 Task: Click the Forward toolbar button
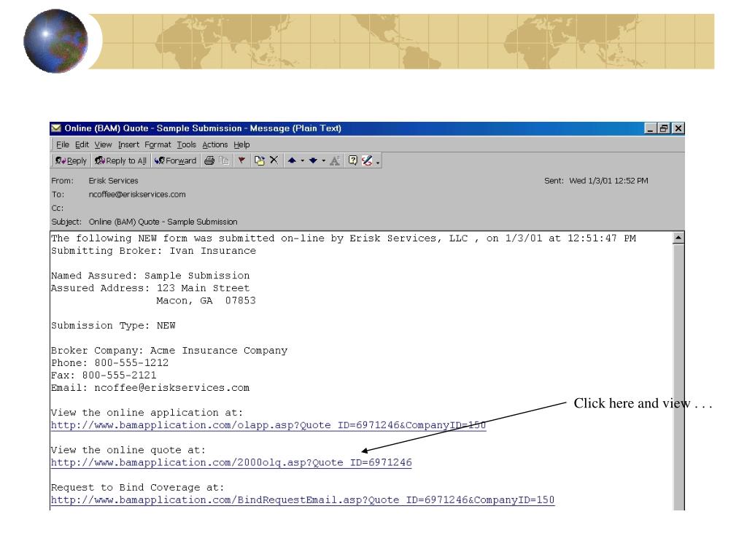click(x=175, y=161)
